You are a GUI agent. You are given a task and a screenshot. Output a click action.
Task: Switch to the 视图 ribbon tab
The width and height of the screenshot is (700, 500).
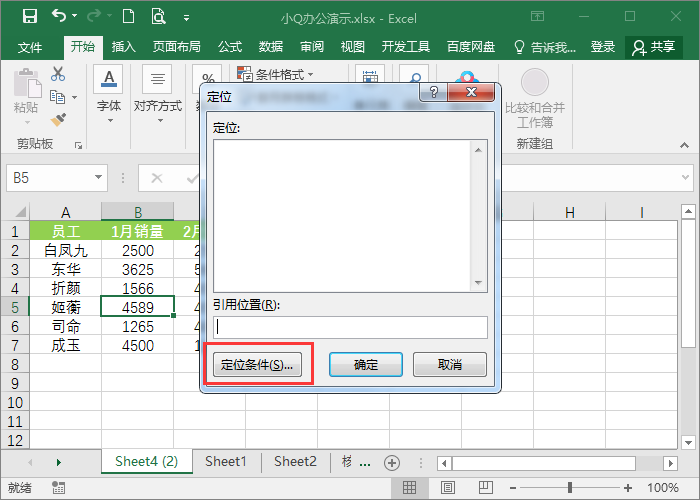(x=353, y=46)
